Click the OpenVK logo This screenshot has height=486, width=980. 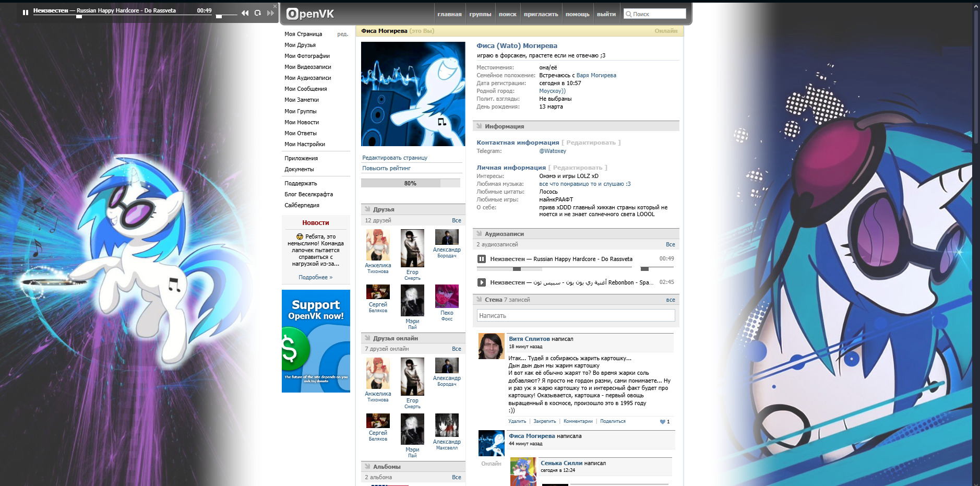(x=310, y=14)
